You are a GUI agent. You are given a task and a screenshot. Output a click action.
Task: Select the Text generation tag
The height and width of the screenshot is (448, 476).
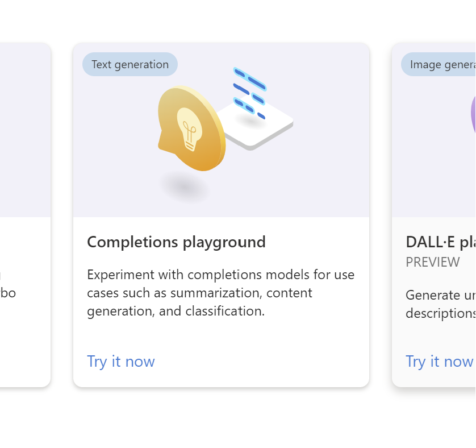click(130, 64)
